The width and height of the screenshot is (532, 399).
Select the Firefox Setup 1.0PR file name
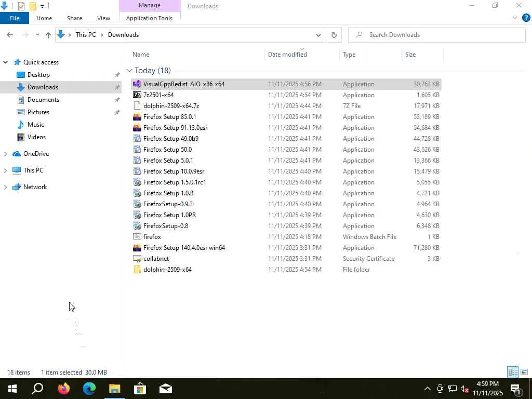click(170, 215)
